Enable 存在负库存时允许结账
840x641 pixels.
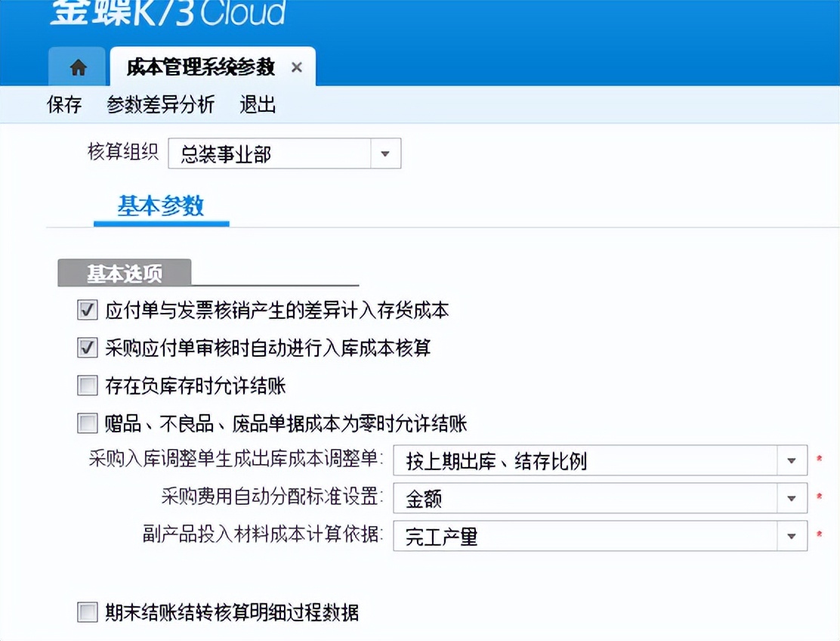tap(87, 386)
